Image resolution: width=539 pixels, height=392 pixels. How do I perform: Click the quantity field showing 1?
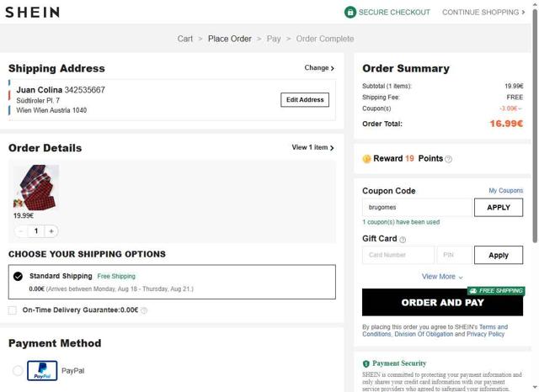pos(36,231)
